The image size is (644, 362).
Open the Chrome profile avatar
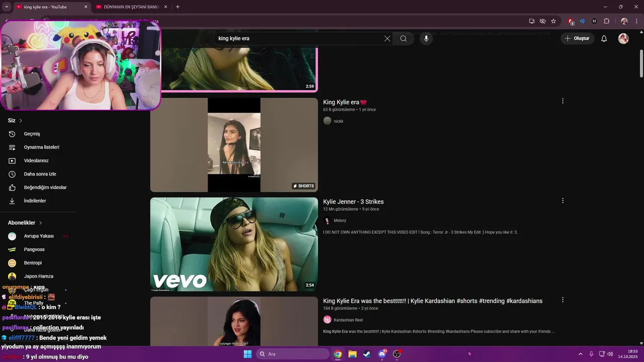tap(624, 21)
